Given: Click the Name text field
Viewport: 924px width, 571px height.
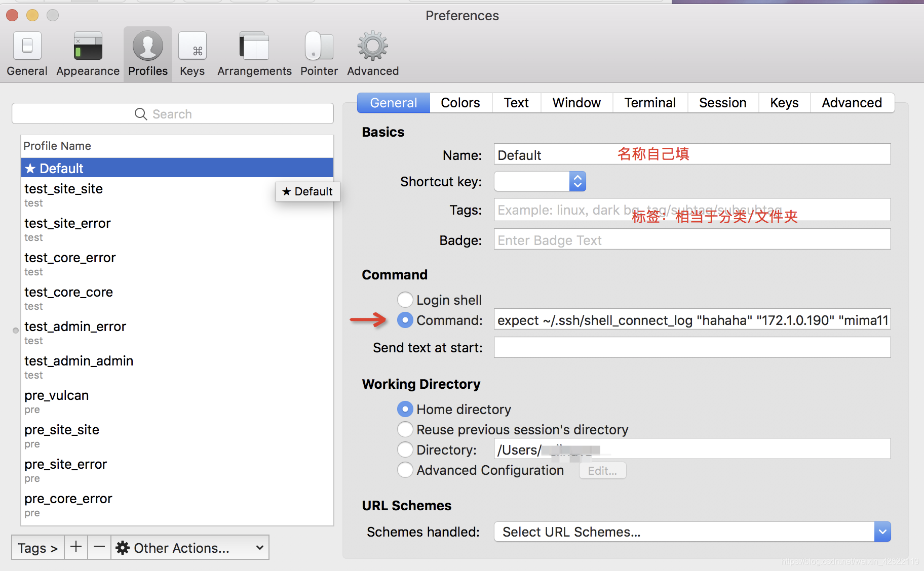Looking at the screenshot, I should coord(692,154).
